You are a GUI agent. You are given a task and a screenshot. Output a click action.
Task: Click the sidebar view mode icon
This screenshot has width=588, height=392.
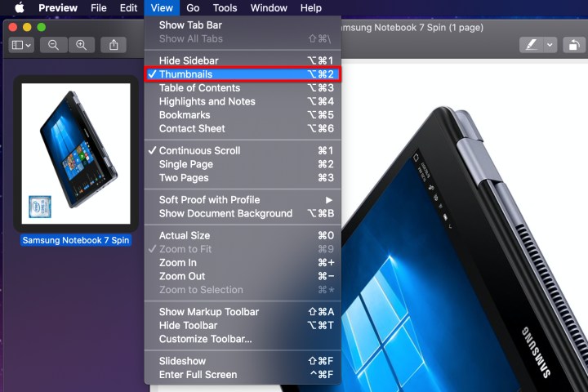(17, 45)
